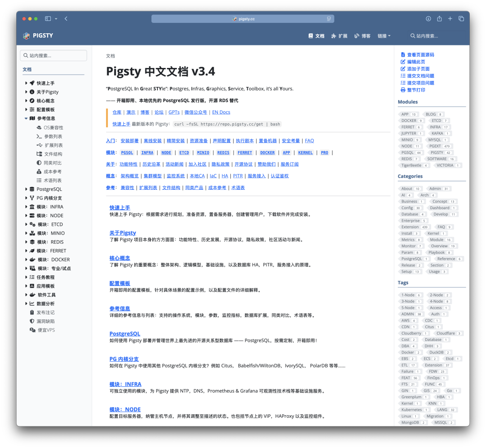
Task: Open the Safari sidebar menu chevron
Action: (x=56, y=18)
